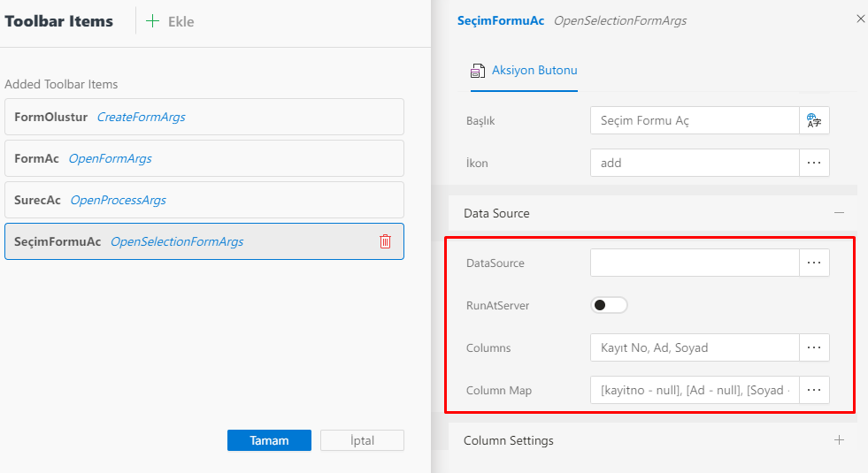
Task: Click the Tamam button
Action: click(x=269, y=440)
